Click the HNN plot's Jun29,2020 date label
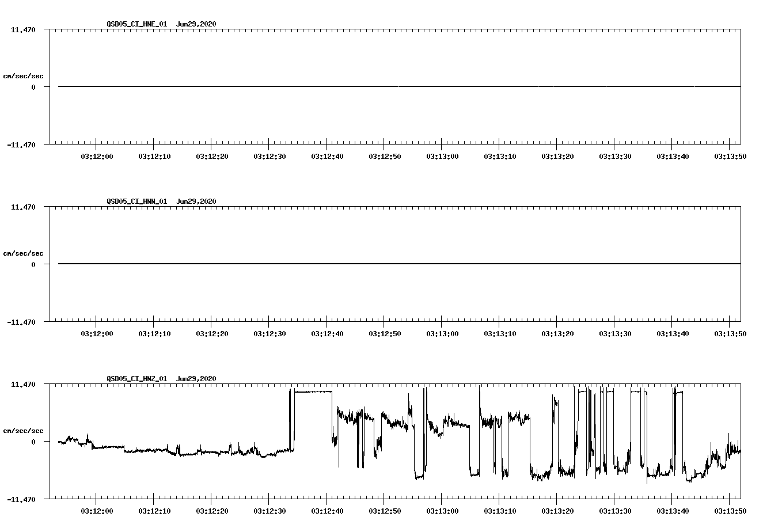The width and height of the screenshot is (782, 532). point(196,202)
